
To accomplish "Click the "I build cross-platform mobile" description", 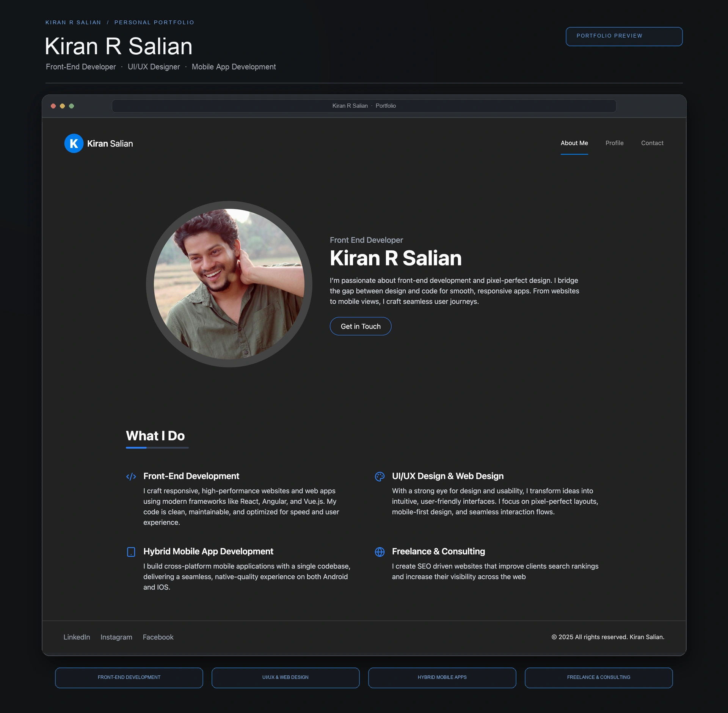I will pos(247,576).
